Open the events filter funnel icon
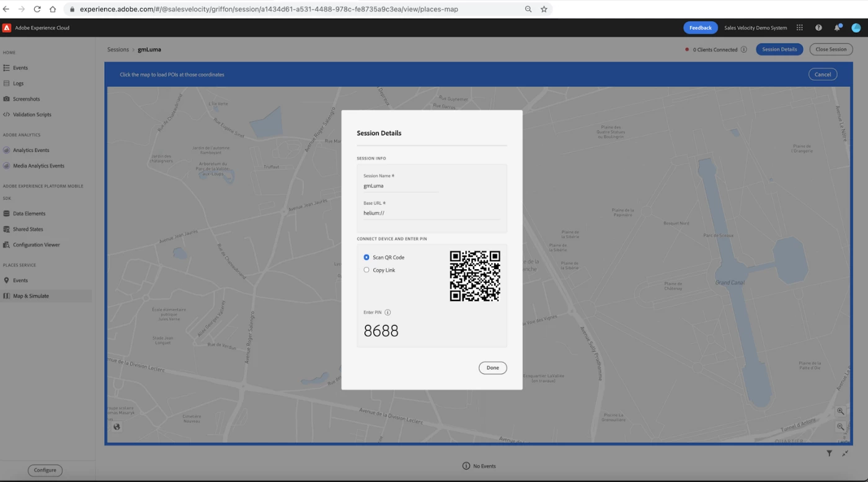 829,453
